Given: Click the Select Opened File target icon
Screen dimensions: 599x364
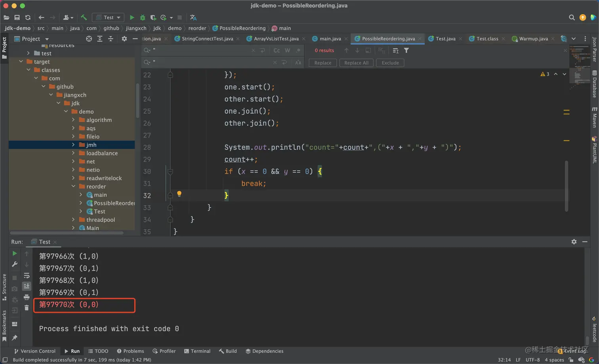Looking at the screenshot, I should click(89, 39).
